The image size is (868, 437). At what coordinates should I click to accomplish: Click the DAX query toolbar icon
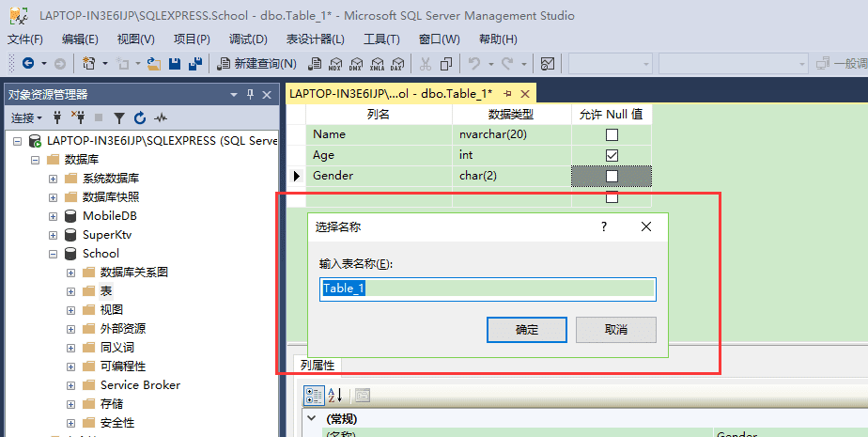point(397,64)
